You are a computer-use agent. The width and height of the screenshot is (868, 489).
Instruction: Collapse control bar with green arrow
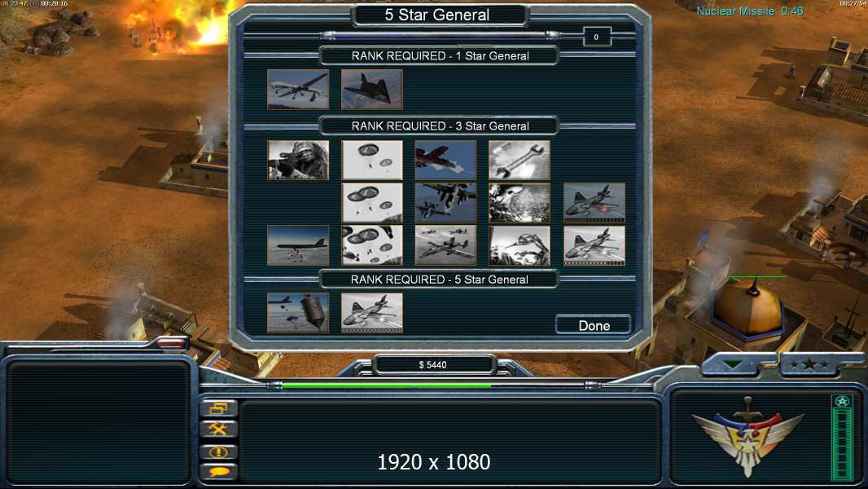(x=733, y=364)
